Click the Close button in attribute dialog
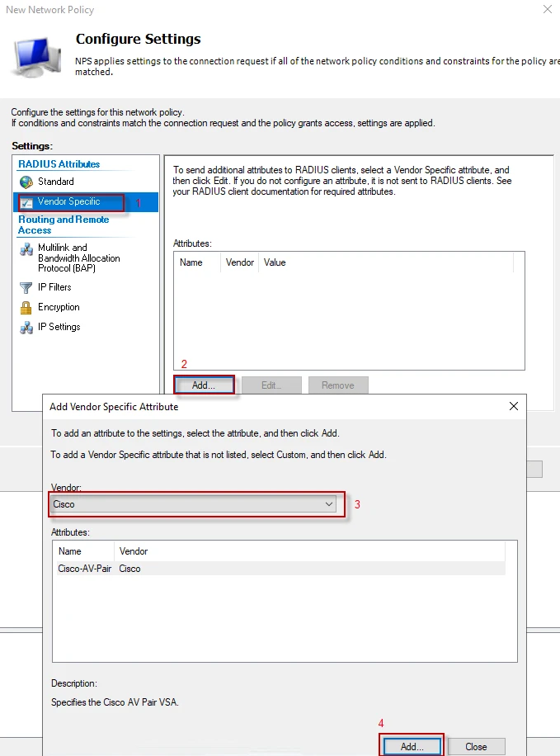The width and height of the screenshot is (560, 756). pyautogui.click(x=476, y=746)
